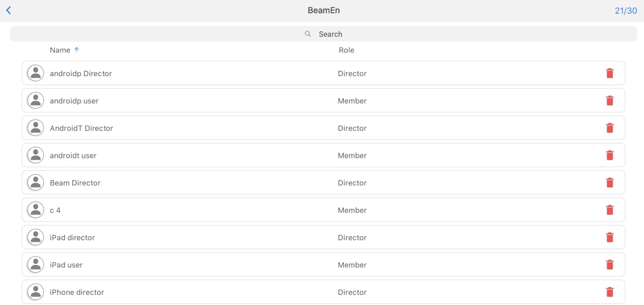Remove AndroidT Director with trash icon
Viewport: 644px width, 305px height.
610,128
